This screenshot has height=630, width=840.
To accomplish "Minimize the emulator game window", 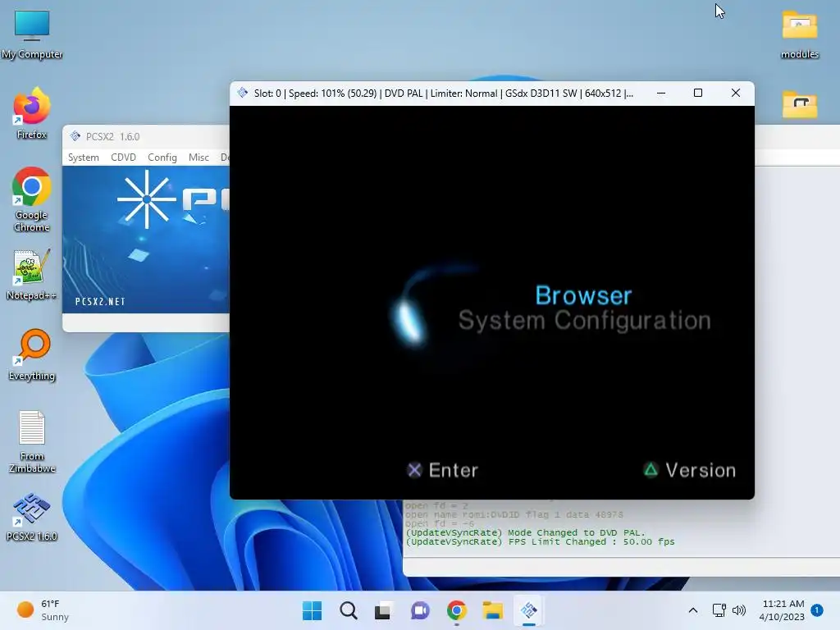I will pyautogui.click(x=661, y=94).
